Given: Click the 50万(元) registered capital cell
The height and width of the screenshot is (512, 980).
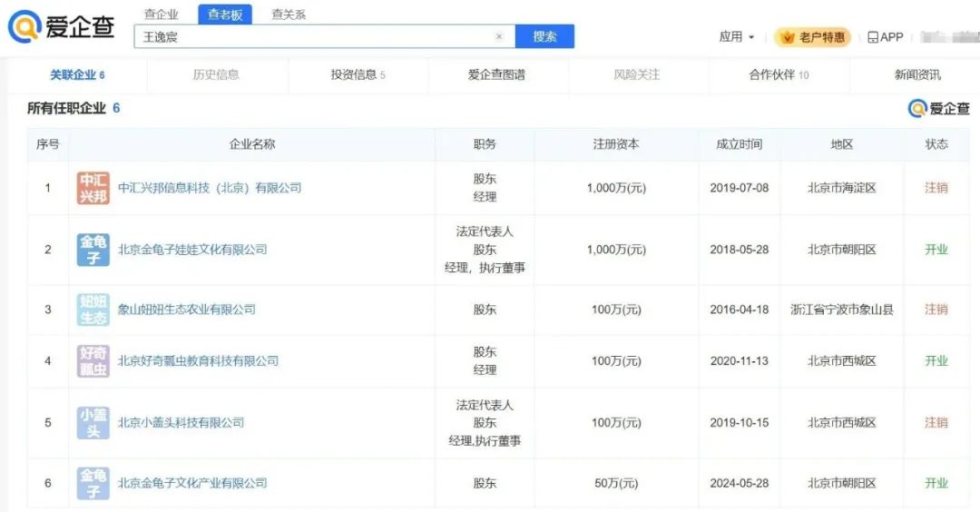Looking at the screenshot, I should (x=616, y=483).
